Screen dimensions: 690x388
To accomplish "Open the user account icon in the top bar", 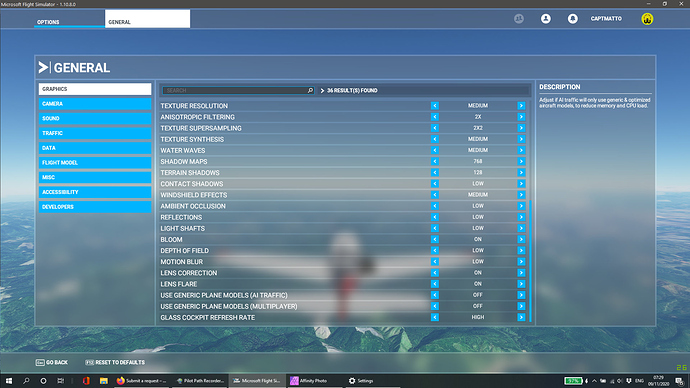I will (546, 18).
